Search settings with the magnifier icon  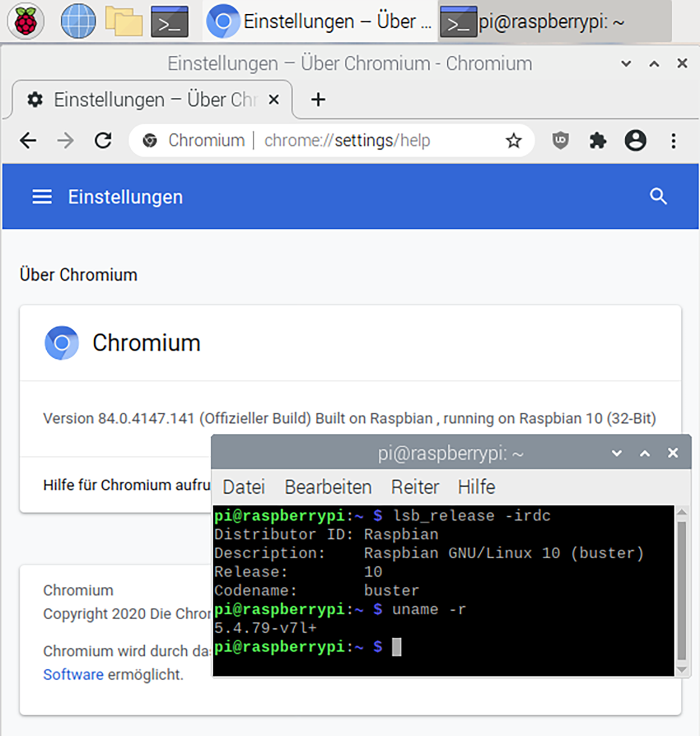pyautogui.click(x=658, y=197)
